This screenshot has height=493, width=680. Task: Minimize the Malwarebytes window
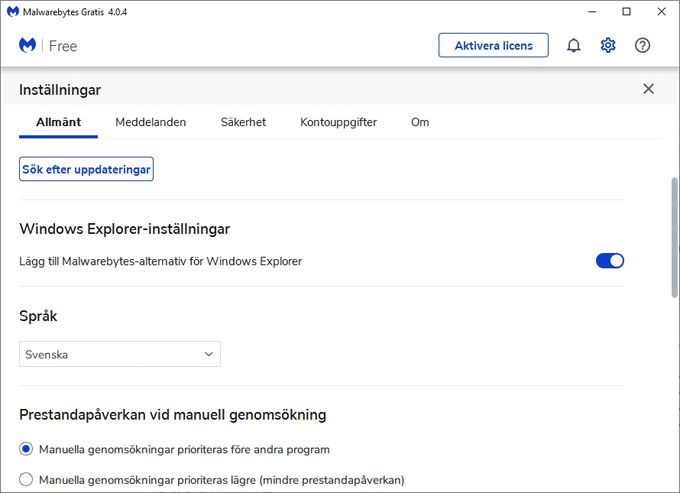point(592,12)
